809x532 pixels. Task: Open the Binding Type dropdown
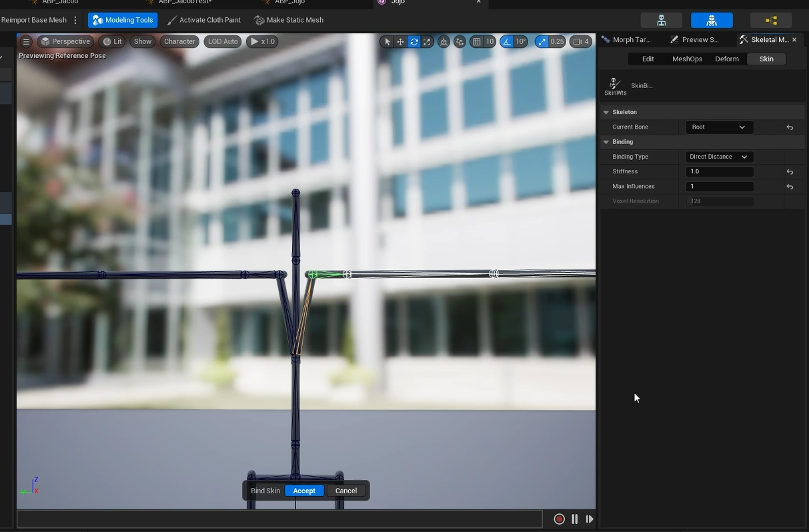pos(719,157)
